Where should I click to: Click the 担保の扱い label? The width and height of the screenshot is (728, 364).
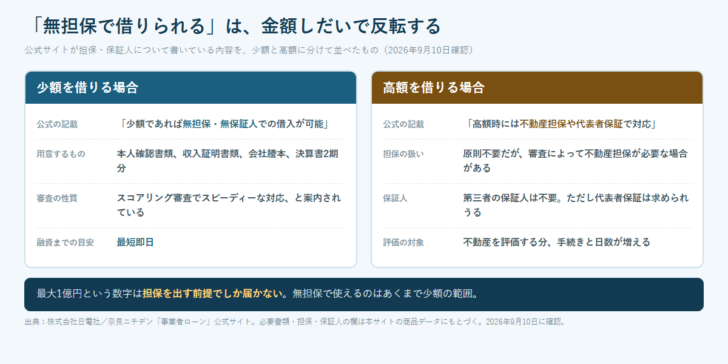(x=403, y=154)
